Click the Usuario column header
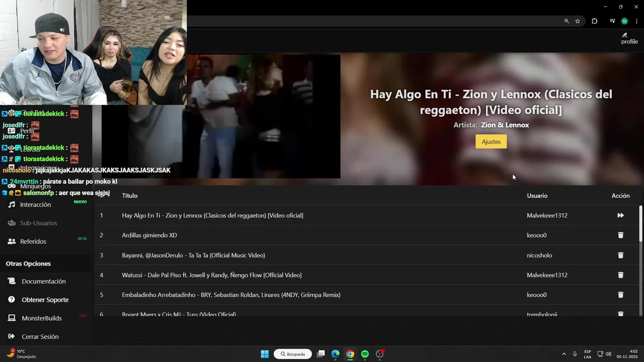The width and height of the screenshot is (644, 362). tap(537, 196)
